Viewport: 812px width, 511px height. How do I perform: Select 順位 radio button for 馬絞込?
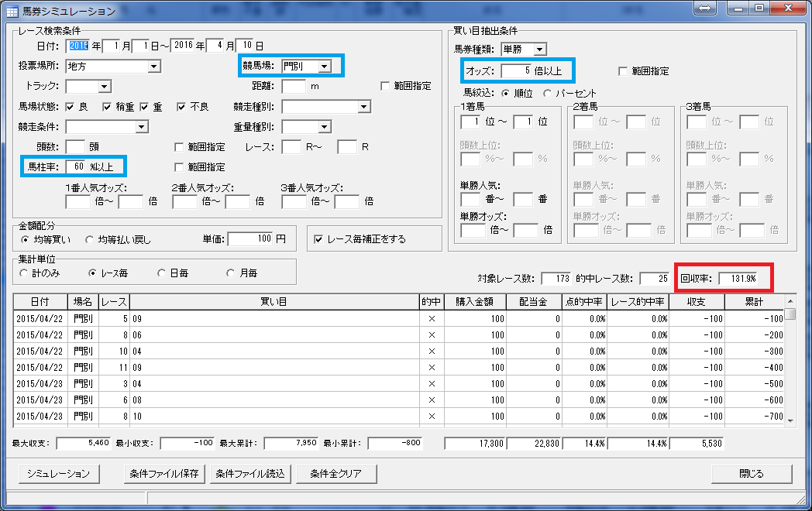(x=505, y=93)
